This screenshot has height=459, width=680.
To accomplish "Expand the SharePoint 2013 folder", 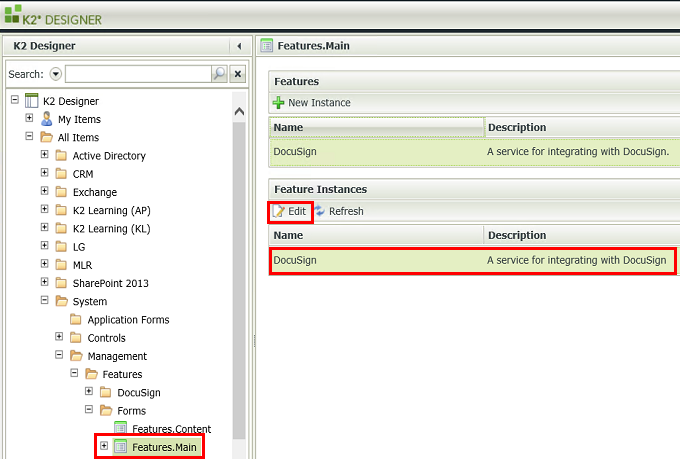I will (44, 282).
